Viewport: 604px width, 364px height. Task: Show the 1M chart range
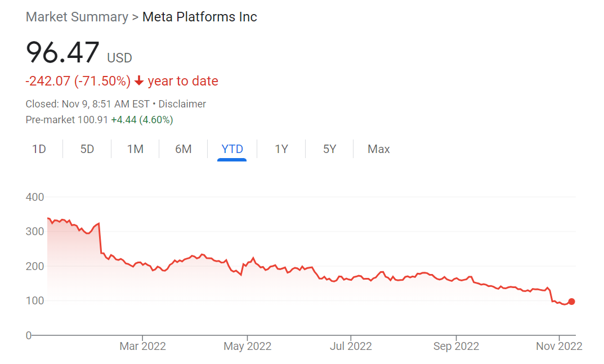[x=135, y=149]
